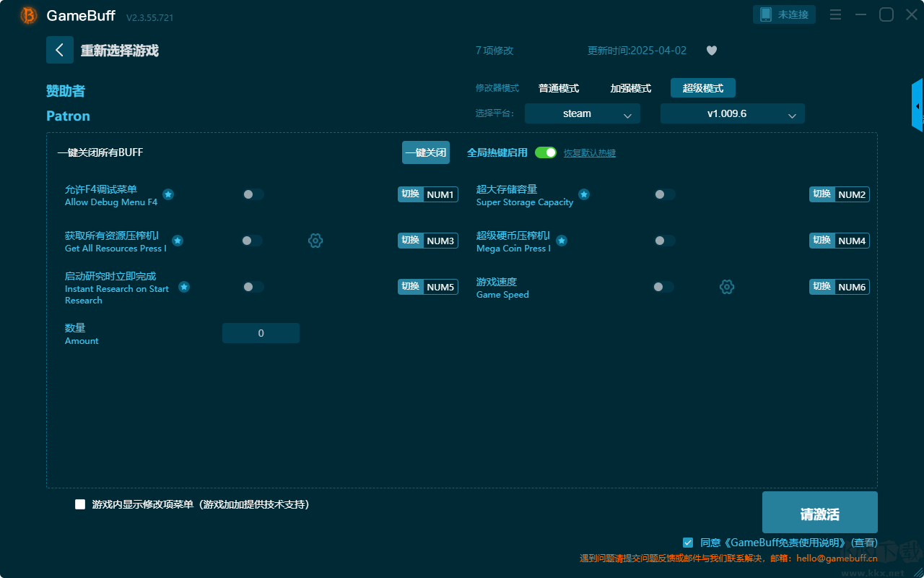This screenshot has width=924, height=578.
Task: Toggle the Game Speed switch
Action: [x=663, y=287]
